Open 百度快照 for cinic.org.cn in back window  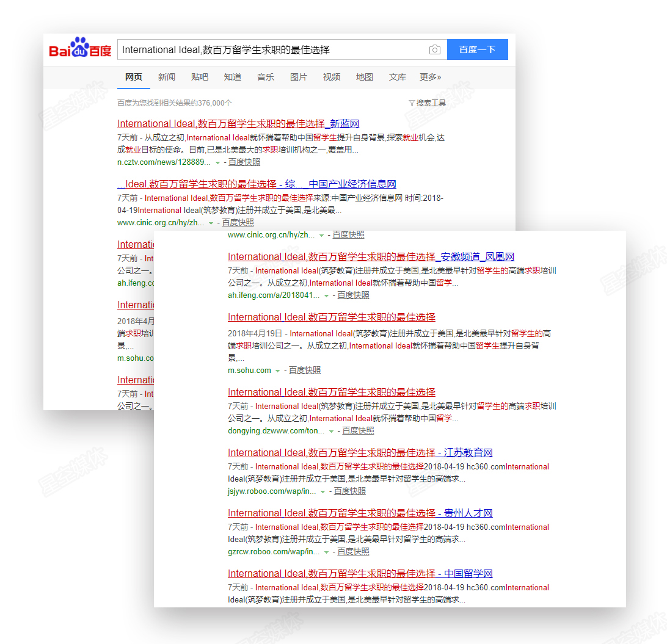click(238, 223)
